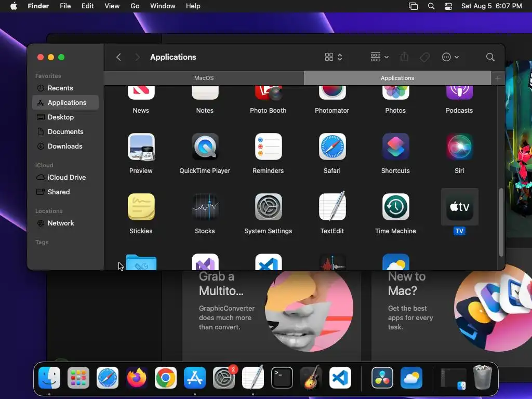The height and width of the screenshot is (399, 532).
Task: Open System Settings app in Finder
Action: click(x=268, y=207)
